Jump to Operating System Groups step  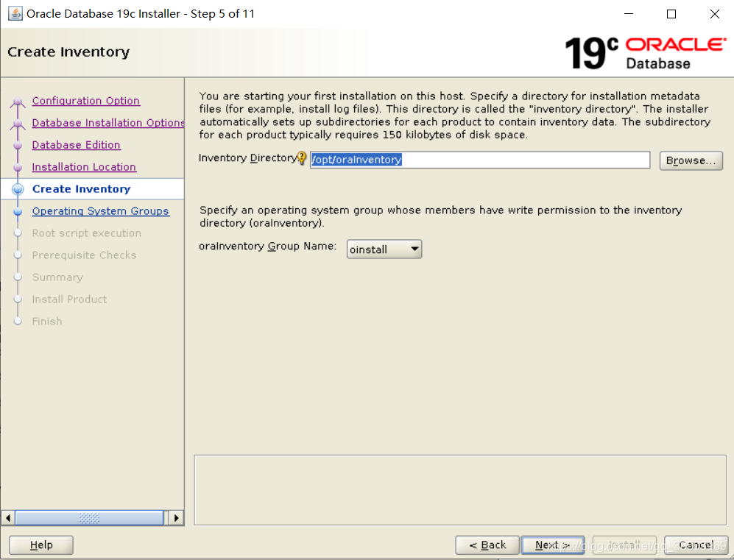100,211
